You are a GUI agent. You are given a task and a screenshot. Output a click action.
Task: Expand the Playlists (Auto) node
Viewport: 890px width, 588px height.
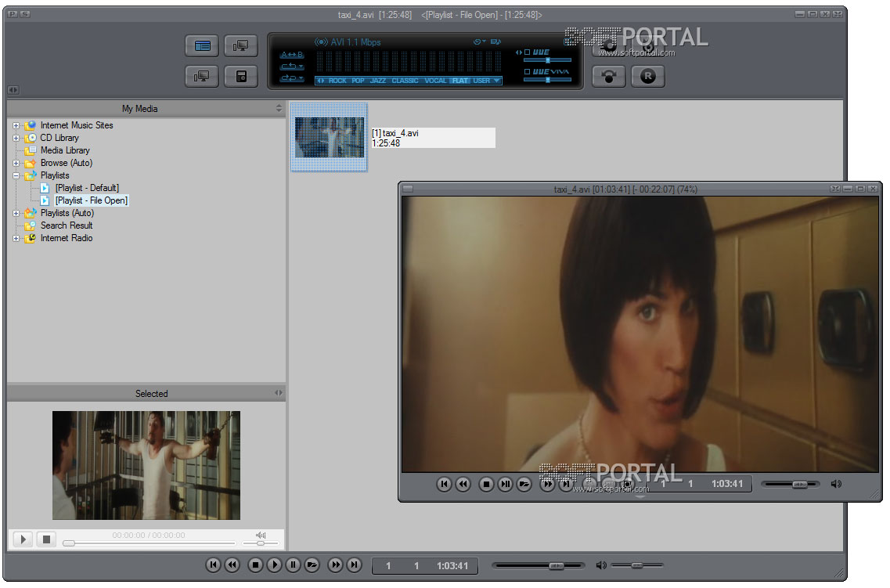[x=16, y=214]
